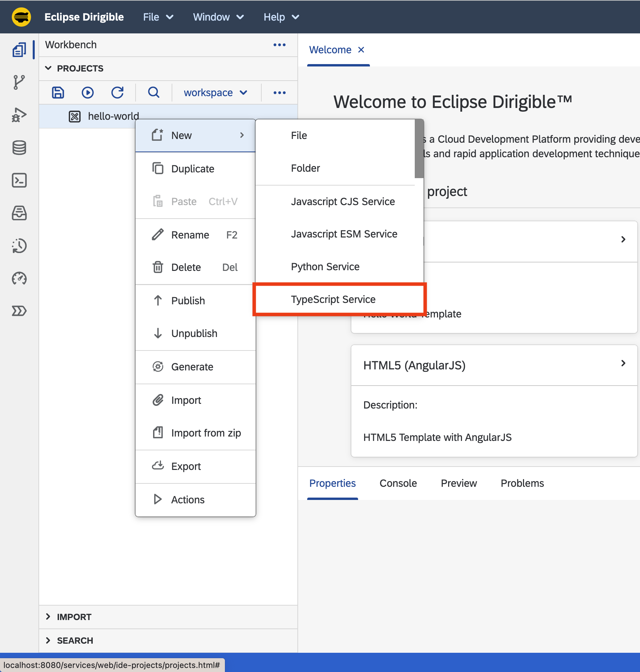Open the File menu dropdown
This screenshot has width=640, height=672.
tap(158, 17)
